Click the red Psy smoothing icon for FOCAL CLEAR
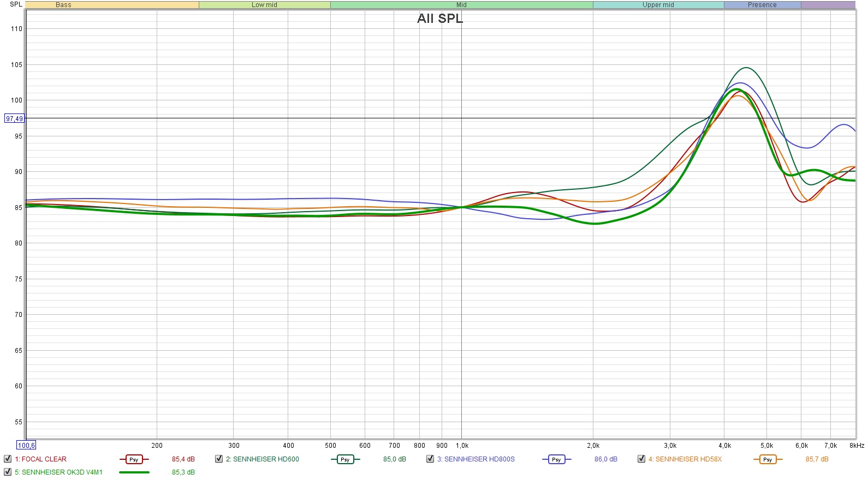This screenshot has height=480, width=868. [x=134, y=459]
